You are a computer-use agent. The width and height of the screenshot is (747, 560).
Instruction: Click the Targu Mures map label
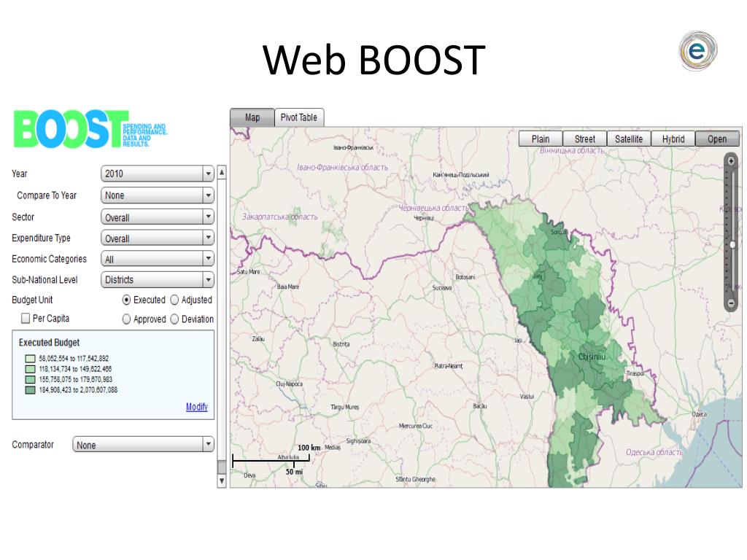coord(345,407)
